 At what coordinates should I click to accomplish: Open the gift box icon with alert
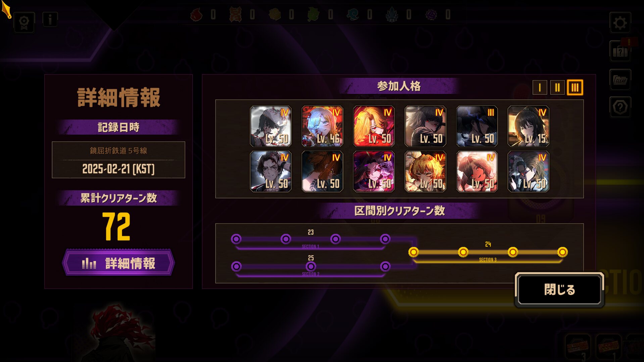[620, 51]
